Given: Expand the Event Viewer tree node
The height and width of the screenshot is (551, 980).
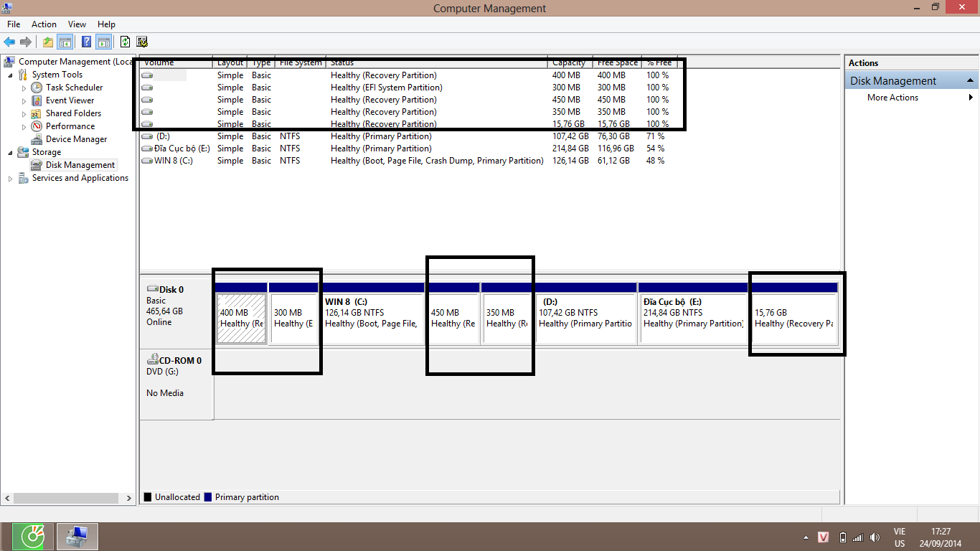Looking at the screenshot, I should 24,100.
